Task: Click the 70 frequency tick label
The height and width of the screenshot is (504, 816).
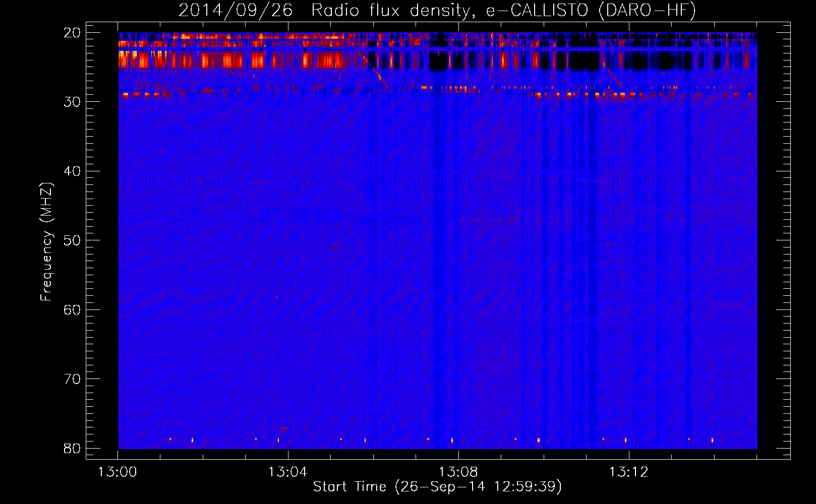Action: 73,379
